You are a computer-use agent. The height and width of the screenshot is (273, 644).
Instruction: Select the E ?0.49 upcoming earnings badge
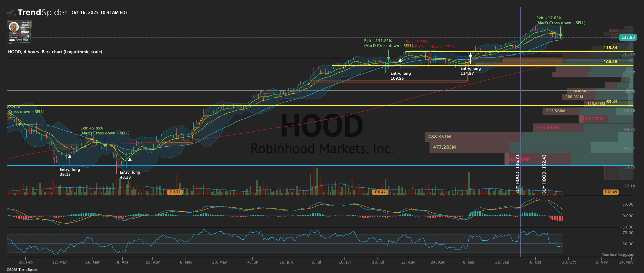pyautogui.click(x=611, y=192)
